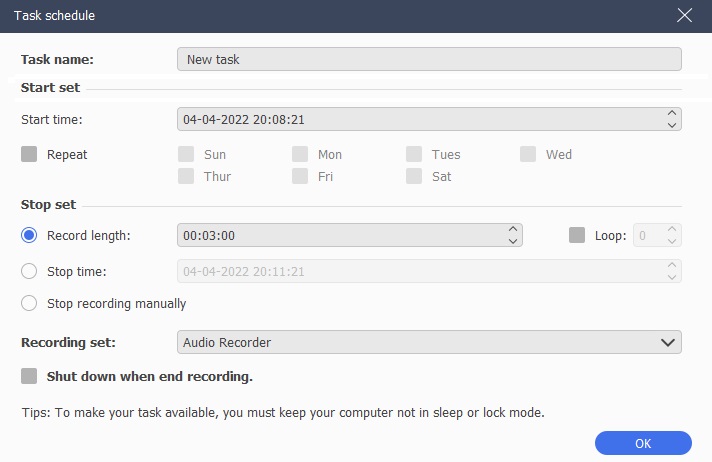The image size is (712, 462).
Task: Check the Sat day box
Action: [414, 176]
